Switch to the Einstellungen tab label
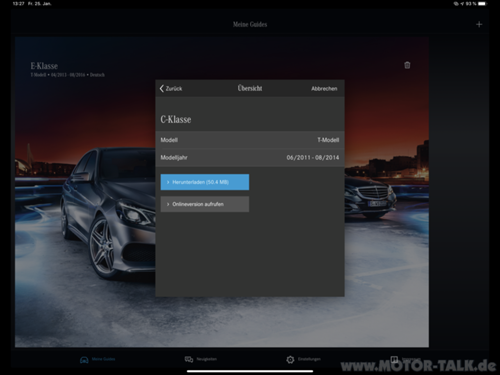Screen dimensions: 500x375 [x=309, y=359]
